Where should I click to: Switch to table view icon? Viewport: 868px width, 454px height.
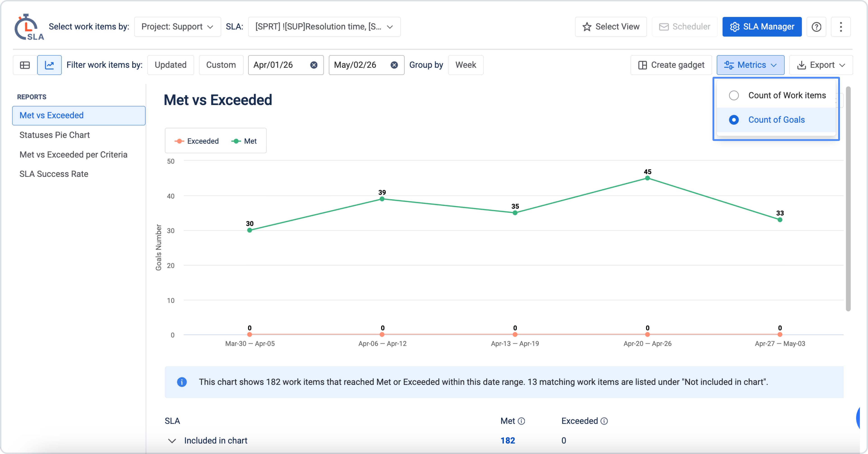pos(25,65)
